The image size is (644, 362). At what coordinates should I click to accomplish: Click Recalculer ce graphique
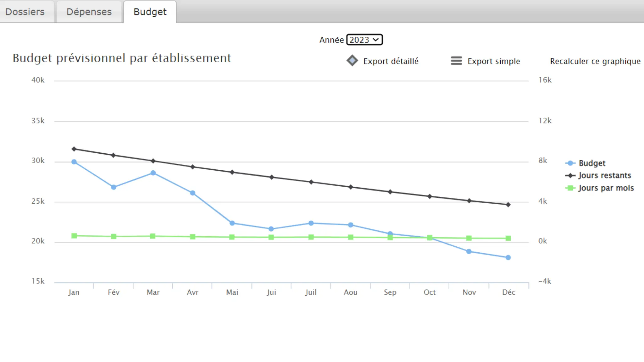pyautogui.click(x=595, y=61)
